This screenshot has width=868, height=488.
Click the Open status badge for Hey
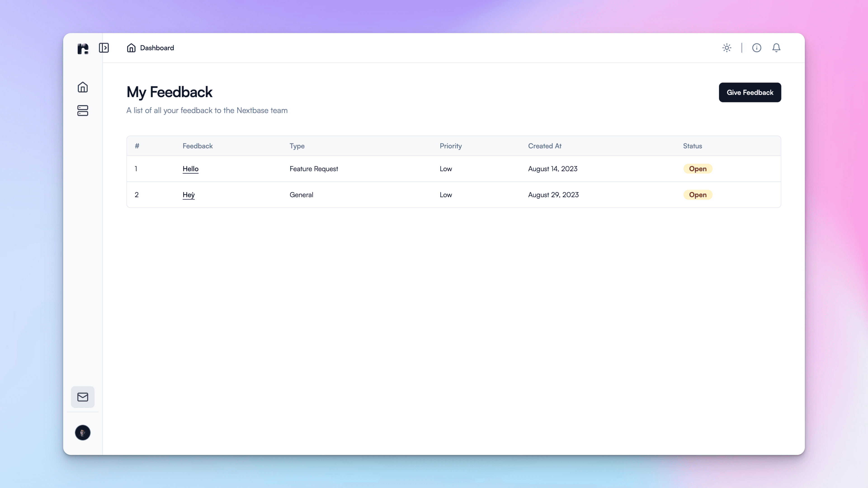click(698, 195)
